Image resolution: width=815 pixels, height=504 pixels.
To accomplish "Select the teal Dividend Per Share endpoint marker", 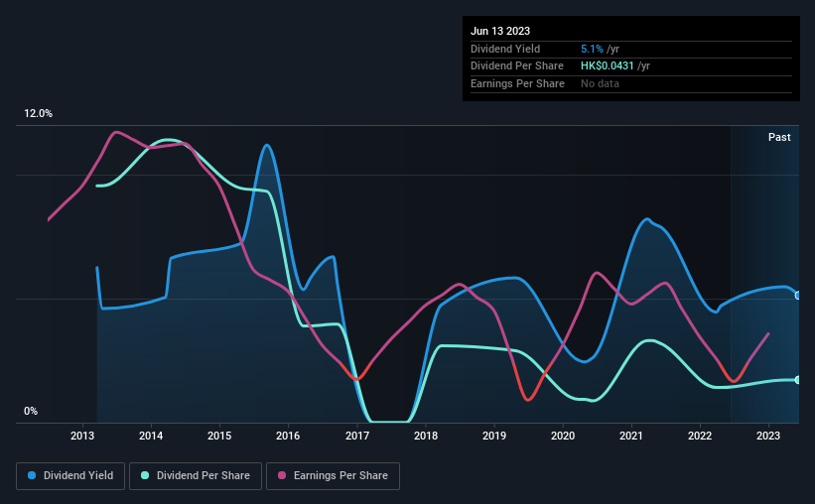I will tap(798, 380).
